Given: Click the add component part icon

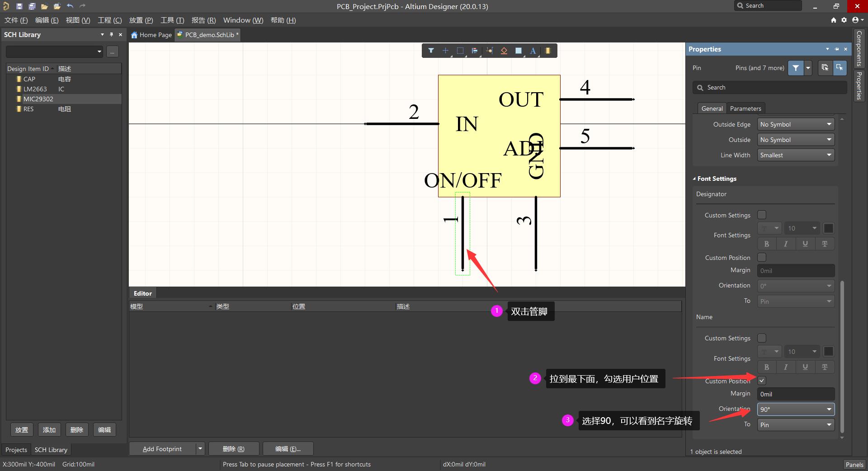Looking at the screenshot, I should [547, 51].
